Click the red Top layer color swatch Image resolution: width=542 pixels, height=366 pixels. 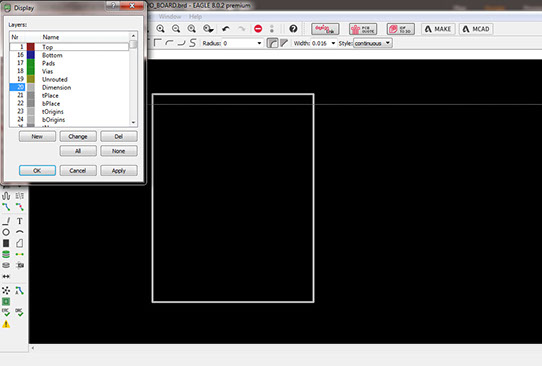(x=31, y=47)
